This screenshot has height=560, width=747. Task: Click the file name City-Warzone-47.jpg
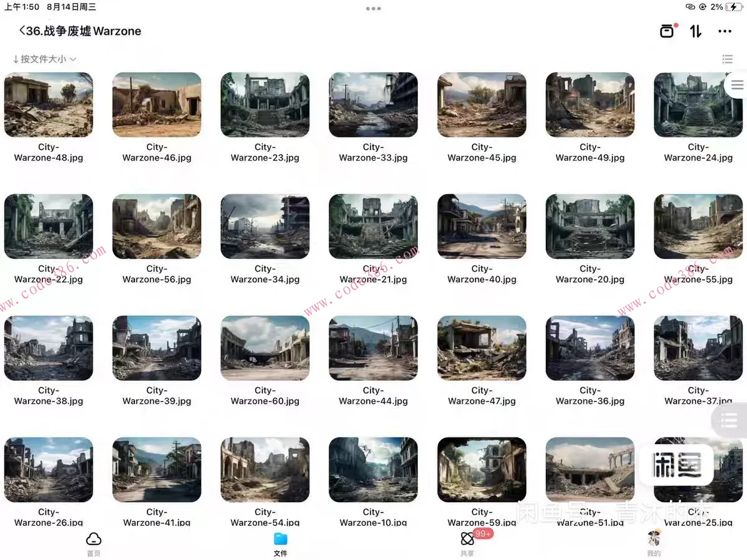click(x=482, y=396)
